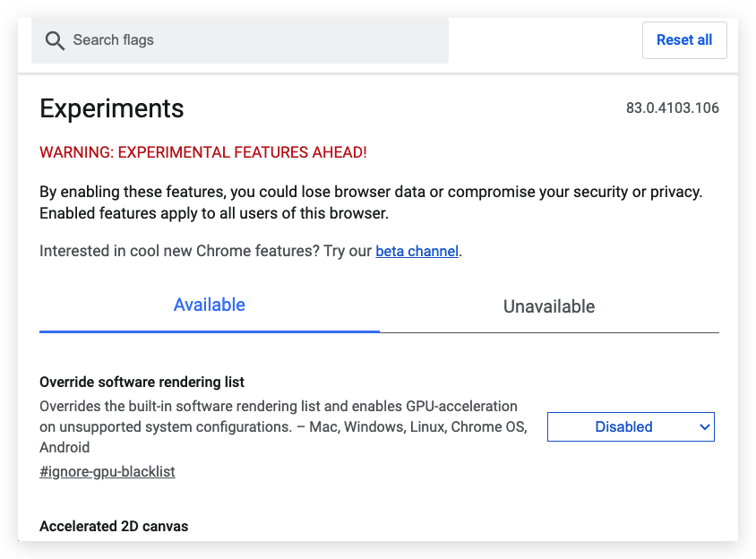Click the version number 83.0.4103.106
756x559 pixels.
click(672, 108)
